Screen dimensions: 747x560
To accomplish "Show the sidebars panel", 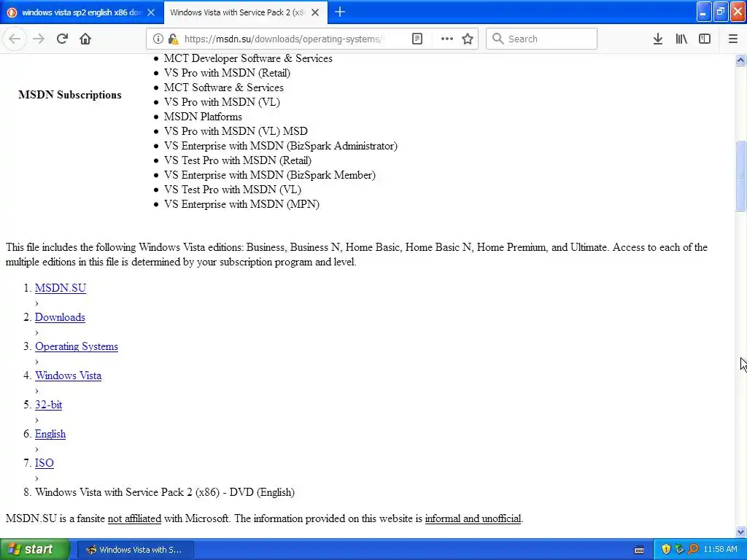I will [705, 39].
